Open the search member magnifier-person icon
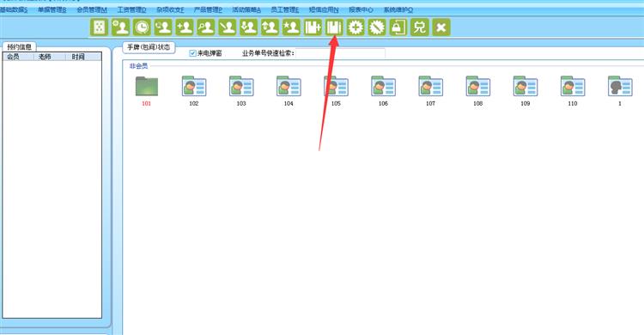Image resolution: width=644 pixels, height=335 pixels. click(206, 27)
